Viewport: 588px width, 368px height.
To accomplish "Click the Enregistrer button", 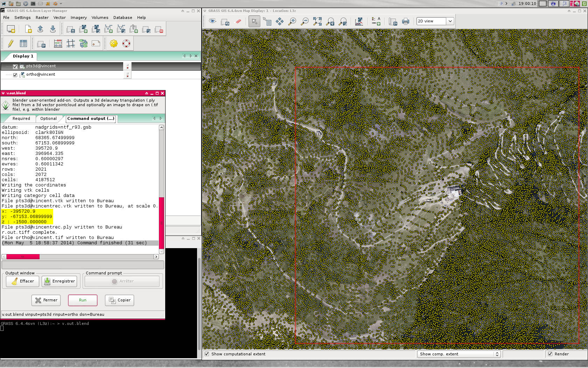I will point(59,281).
